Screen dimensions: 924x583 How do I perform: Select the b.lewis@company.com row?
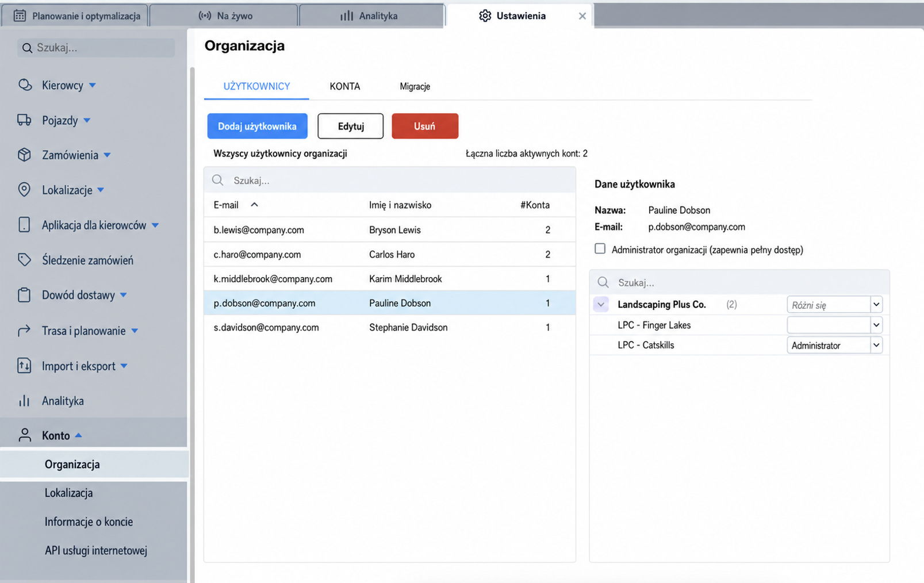coord(390,230)
